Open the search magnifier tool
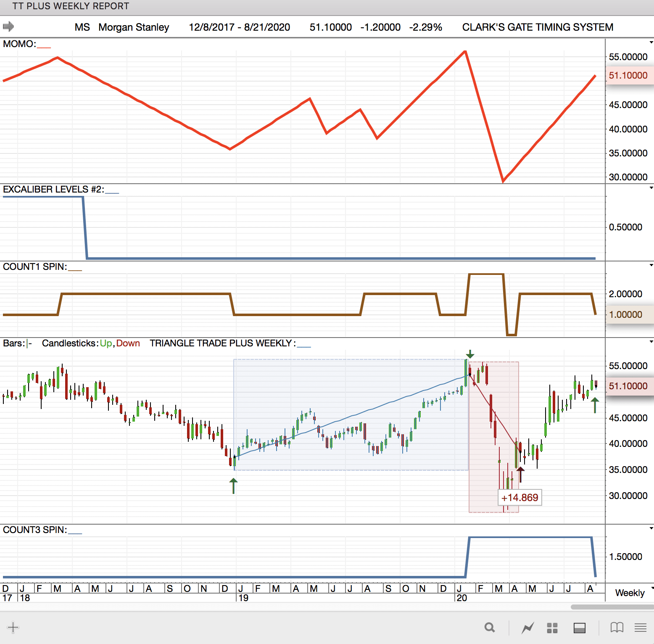The width and height of the screenshot is (654, 644). [490, 628]
